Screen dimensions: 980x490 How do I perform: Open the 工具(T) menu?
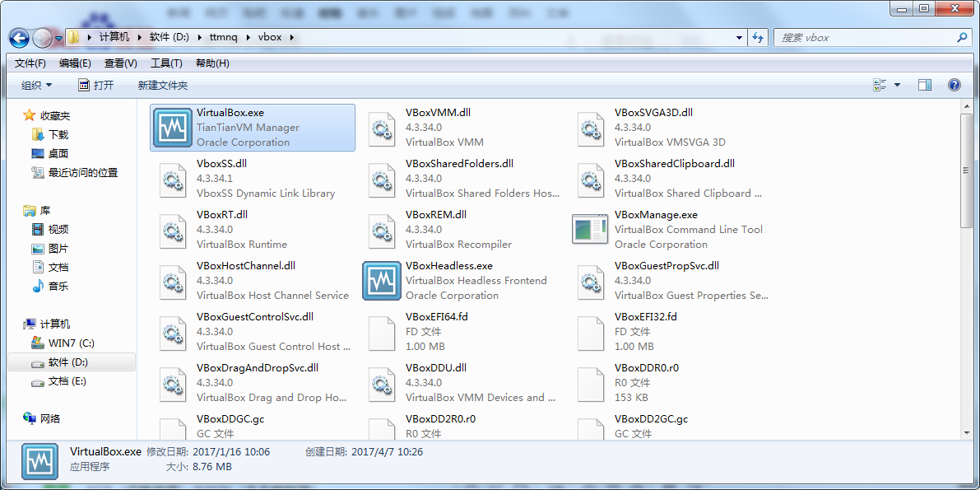pos(166,63)
